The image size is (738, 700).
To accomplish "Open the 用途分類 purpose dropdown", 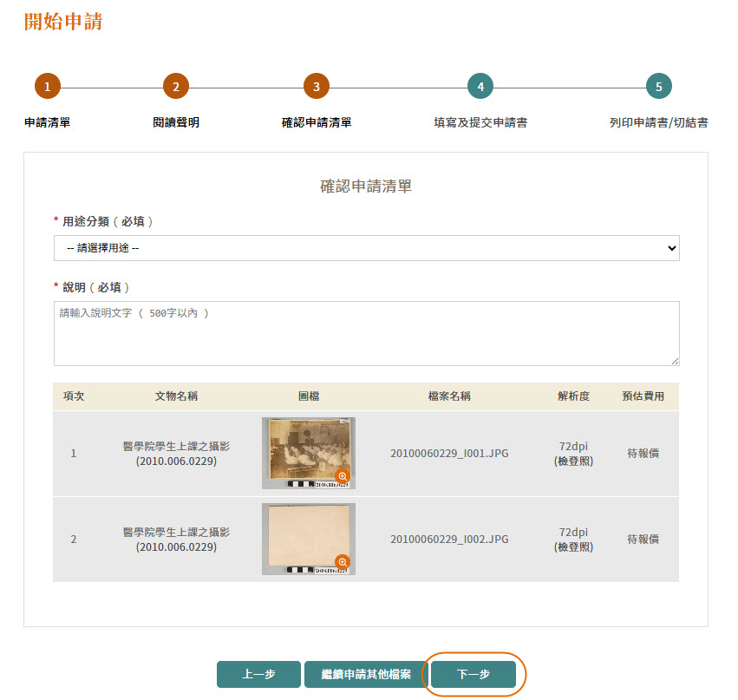I will point(367,248).
